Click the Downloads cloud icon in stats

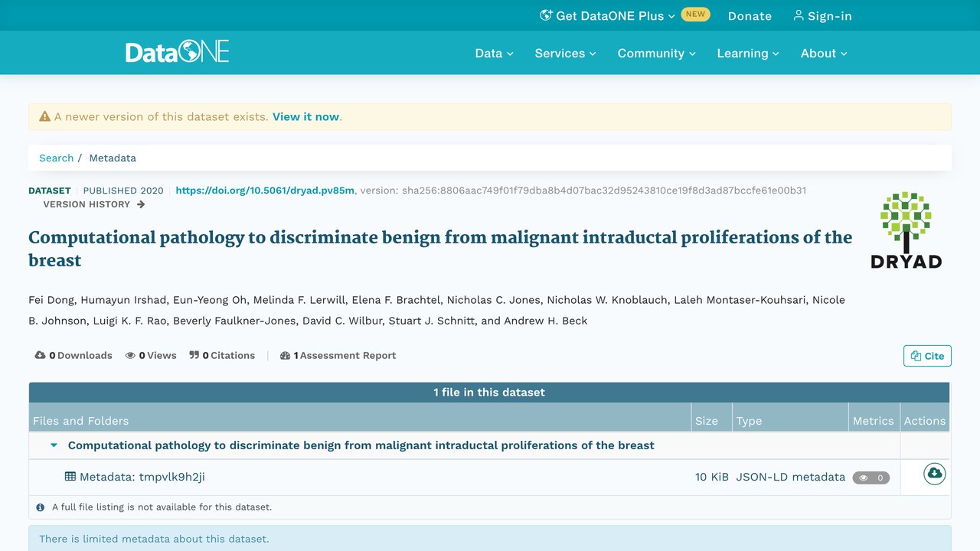click(x=41, y=355)
